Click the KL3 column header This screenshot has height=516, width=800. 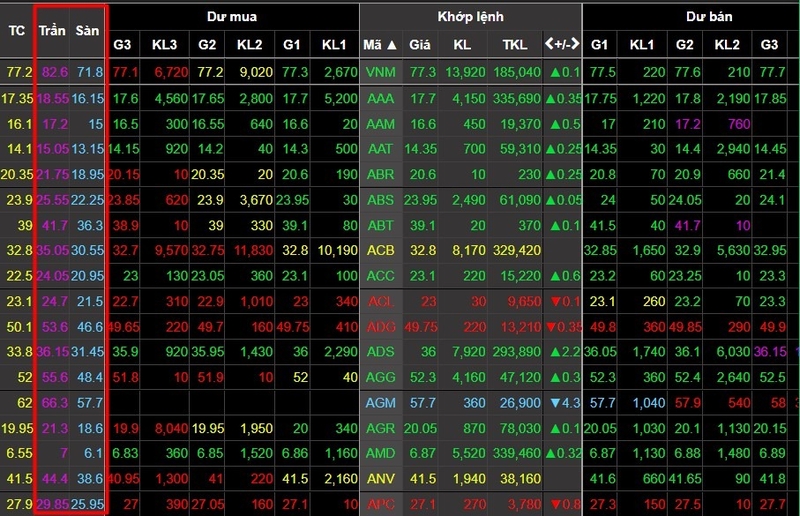tap(164, 45)
